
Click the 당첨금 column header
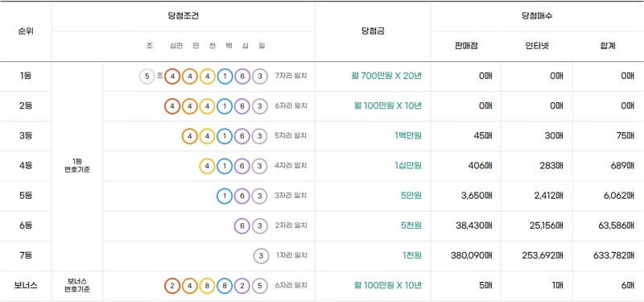tap(373, 31)
